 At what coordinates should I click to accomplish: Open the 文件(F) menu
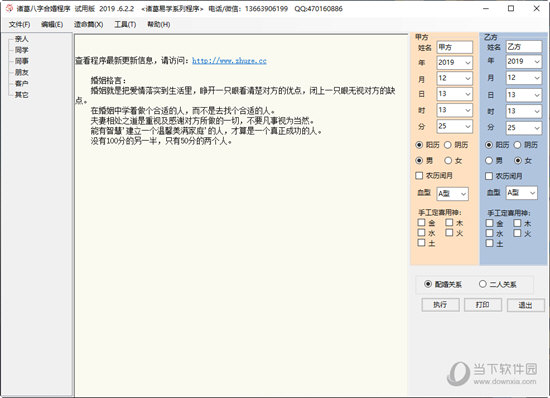[19, 25]
